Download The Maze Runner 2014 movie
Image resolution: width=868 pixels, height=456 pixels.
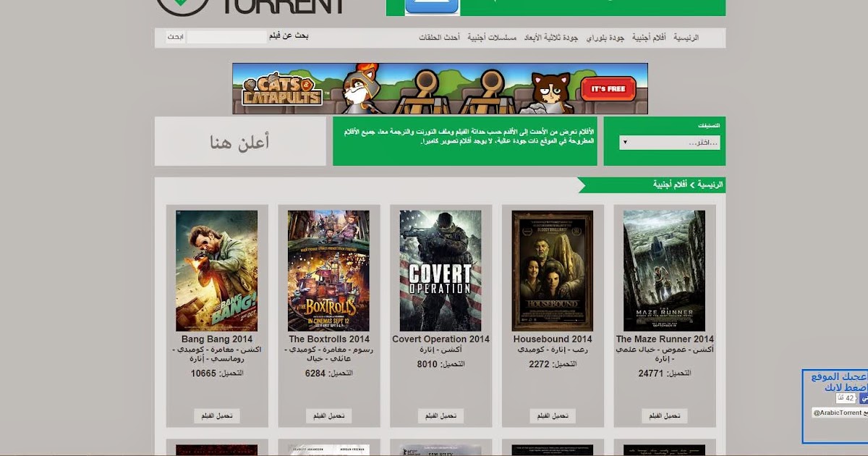[665, 416]
